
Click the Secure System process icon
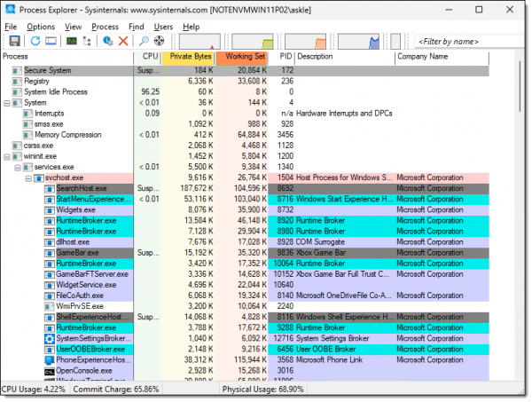[x=17, y=71]
